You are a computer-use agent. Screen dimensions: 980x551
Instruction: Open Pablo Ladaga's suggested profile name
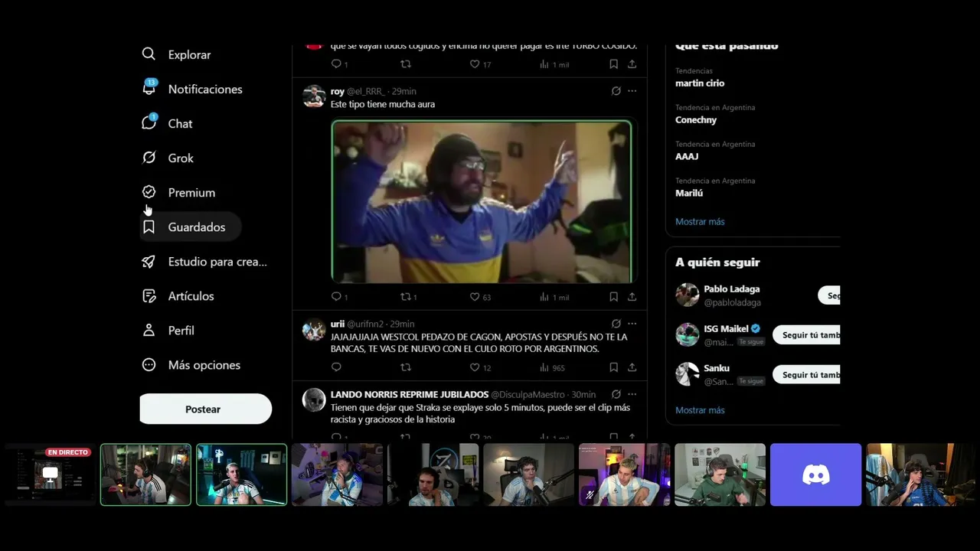(732, 289)
